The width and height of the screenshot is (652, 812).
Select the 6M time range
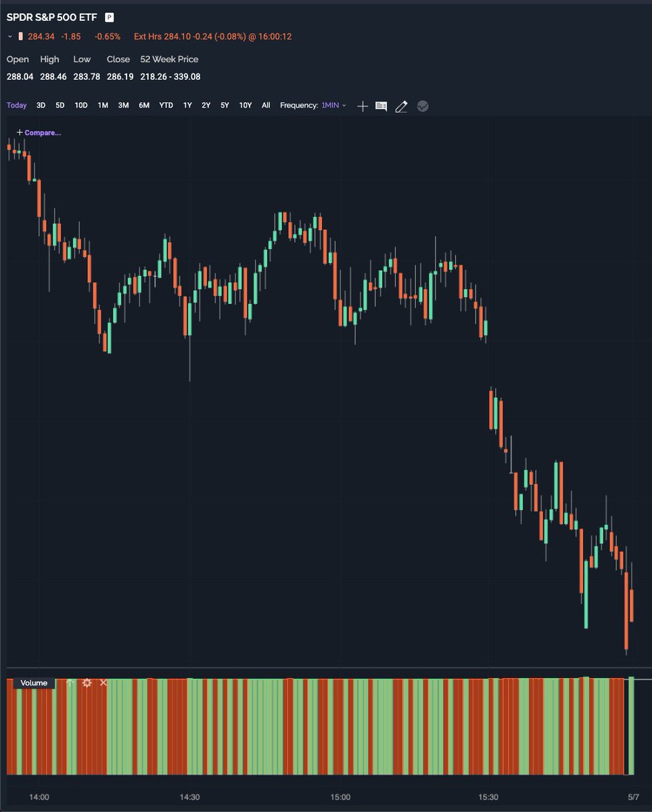(x=144, y=106)
